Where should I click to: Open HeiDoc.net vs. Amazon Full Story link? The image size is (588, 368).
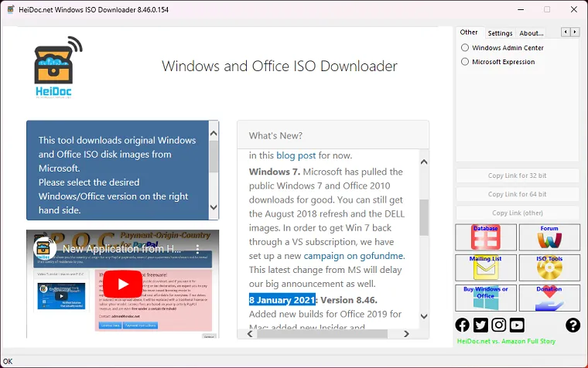pos(506,341)
